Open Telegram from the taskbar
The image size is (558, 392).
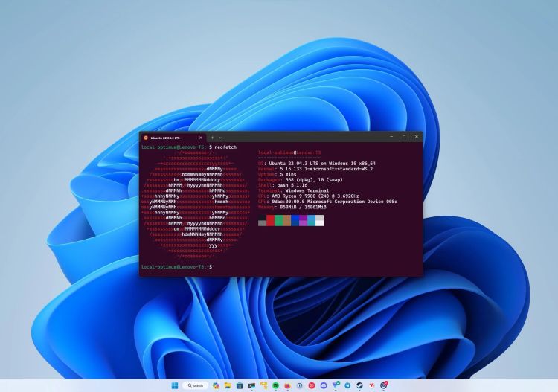pos(347,385)
